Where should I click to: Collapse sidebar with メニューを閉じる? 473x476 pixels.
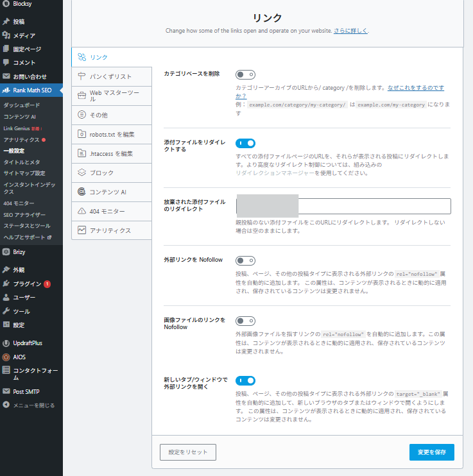pos(29,405)
